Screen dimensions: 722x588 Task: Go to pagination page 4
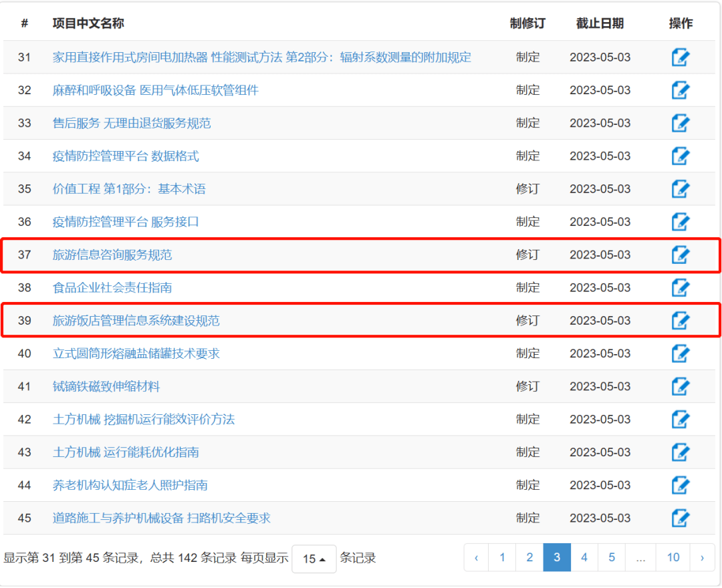pyautogui.click(x=584, y=557)
